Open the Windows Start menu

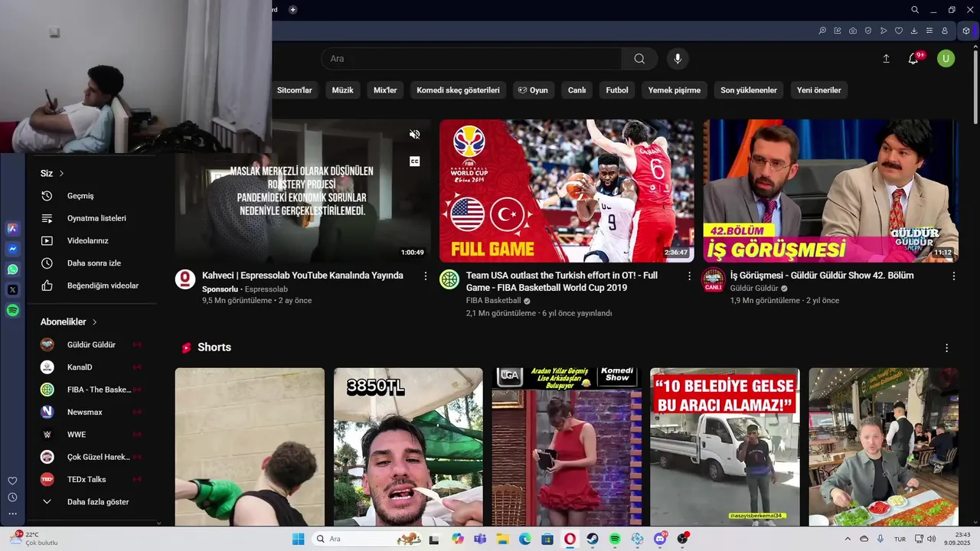(x=298, y=539)
